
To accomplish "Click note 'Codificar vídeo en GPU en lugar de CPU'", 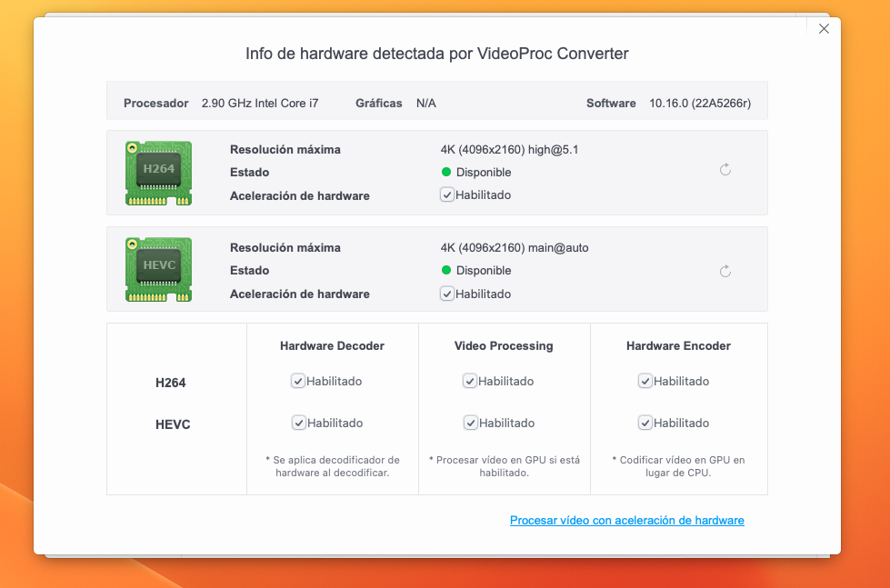I will 678,466.
